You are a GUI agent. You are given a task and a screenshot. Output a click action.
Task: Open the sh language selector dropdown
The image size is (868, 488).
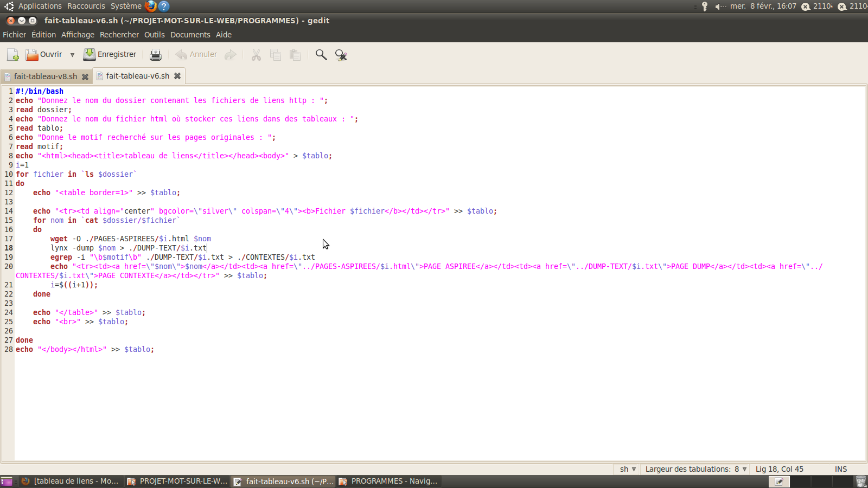628,469
